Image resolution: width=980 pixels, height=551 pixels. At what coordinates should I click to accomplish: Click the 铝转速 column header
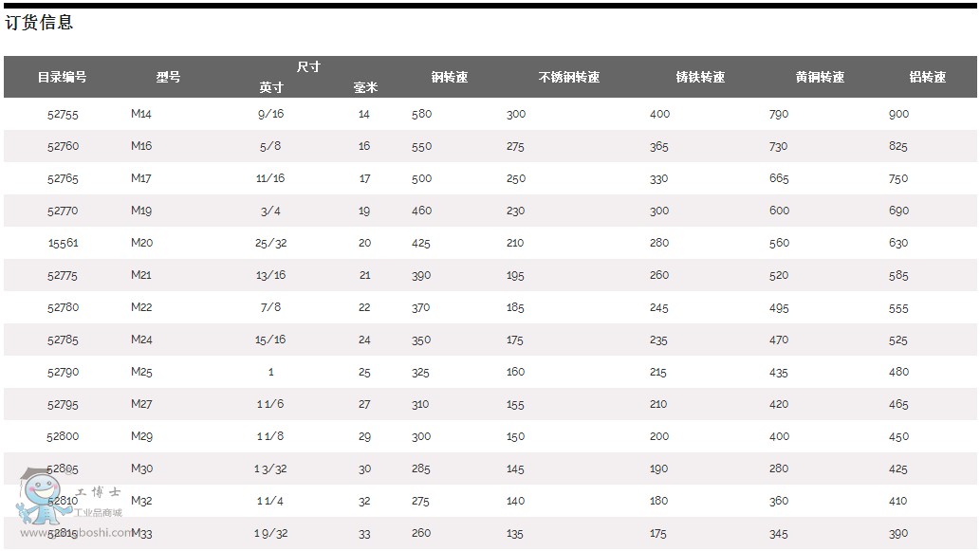pos(927,77)
